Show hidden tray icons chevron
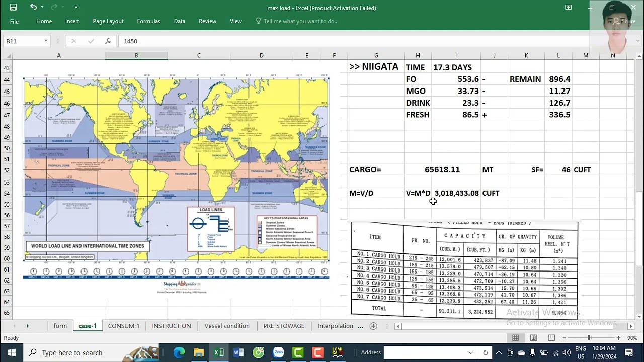The height and width of the screenshot is (362, 644). pos(499,352)
